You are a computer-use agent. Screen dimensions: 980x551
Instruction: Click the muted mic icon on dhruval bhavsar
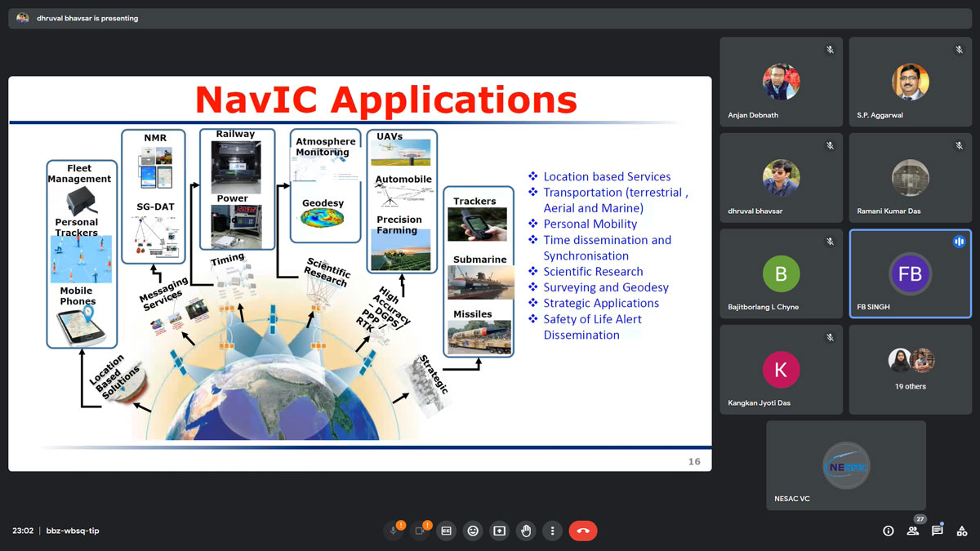(830, 146)
